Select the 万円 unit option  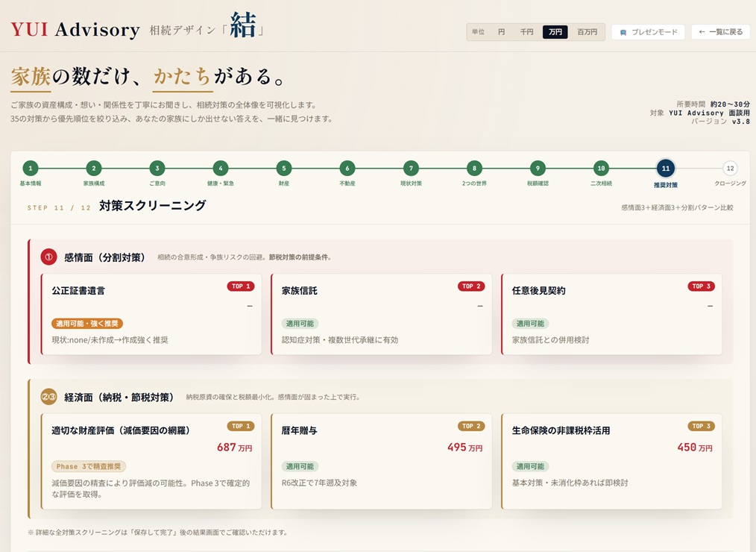555,32
